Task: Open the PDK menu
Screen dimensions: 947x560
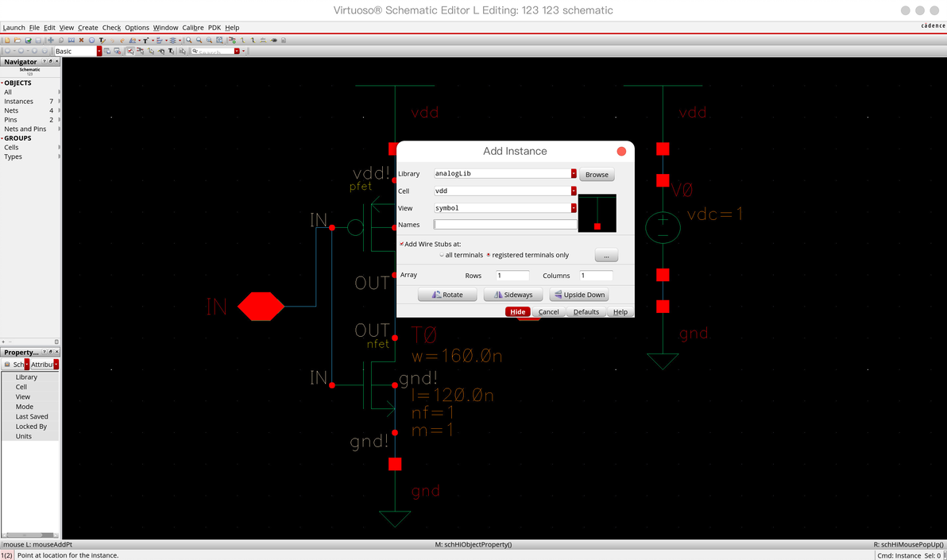Action: coord(215,27)
